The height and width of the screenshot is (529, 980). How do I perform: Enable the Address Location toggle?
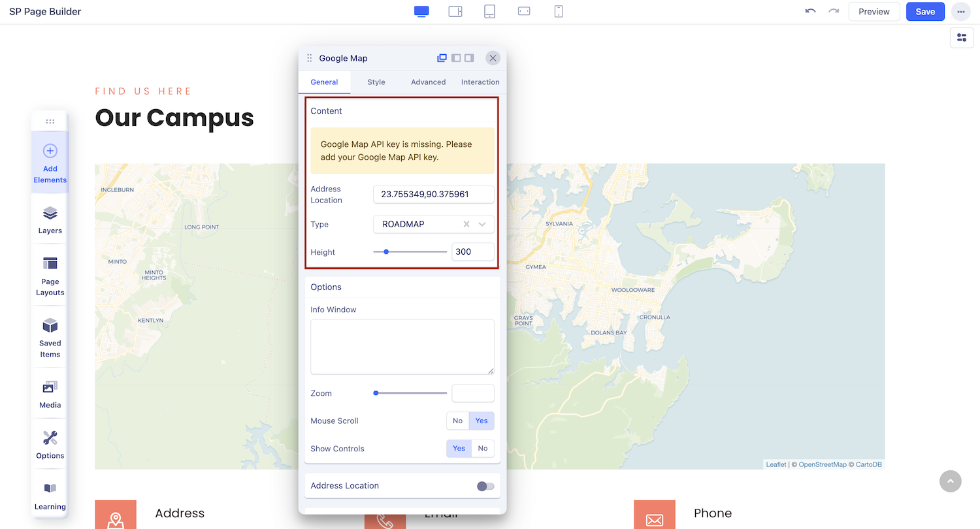pyautogui.click(x=485, y=486)
